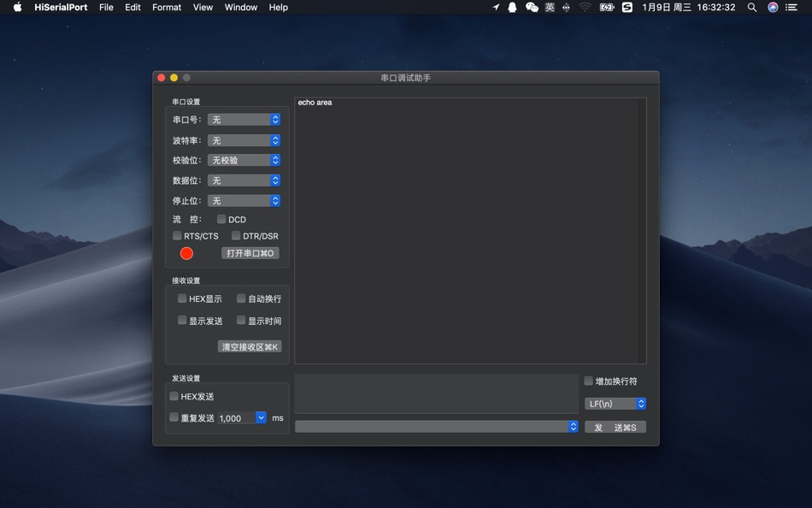Toggle the RTS/CTS flow control checkbox
The width and height of the screenshot is (812, 508).
pyautogui.click(x=177, y=236)
